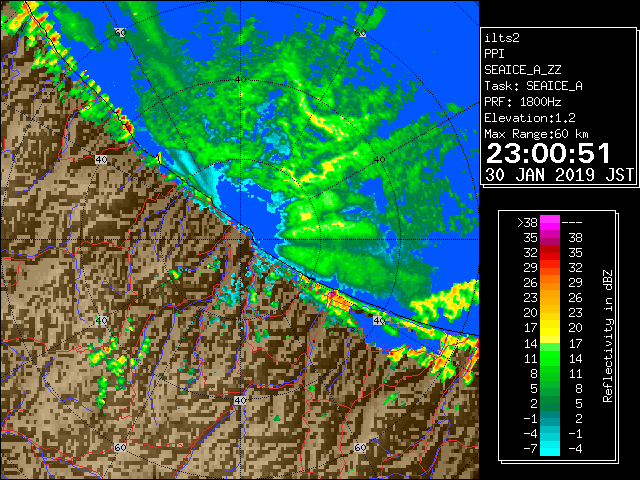Image resolution: width=640 pixels, height=480 pixels.
Task: Pick the red 32–35 dBZ legend color
Action: click(x=550, y=253)
